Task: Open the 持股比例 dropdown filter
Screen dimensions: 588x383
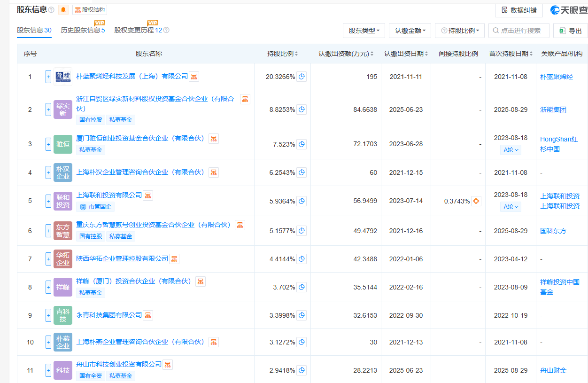Action: 460,31
